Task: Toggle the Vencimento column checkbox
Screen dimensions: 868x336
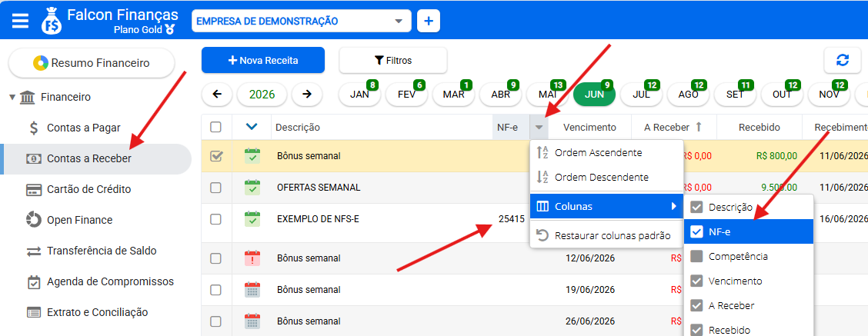Action: point(697,281)
